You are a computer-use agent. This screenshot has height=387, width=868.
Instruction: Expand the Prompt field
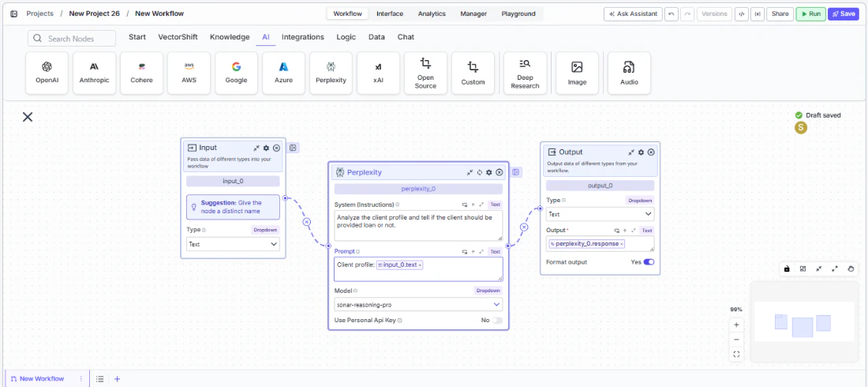(481, 252)
